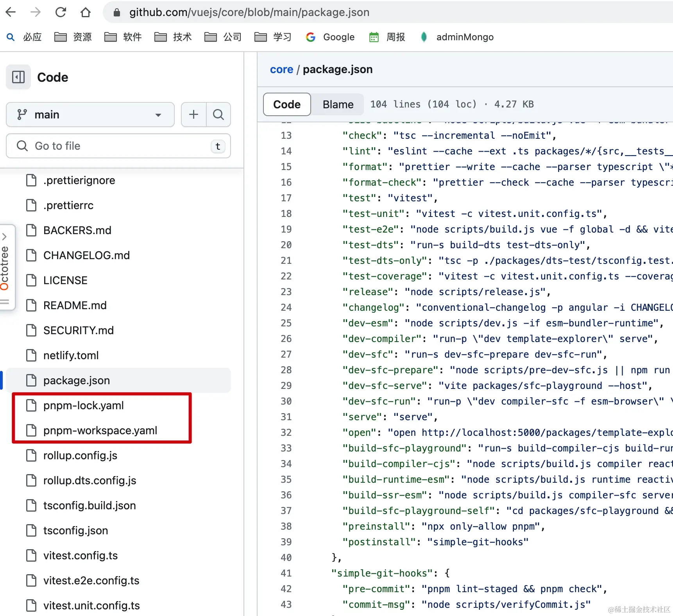
Task: Open .prettierignore in the file tree
Action: [x=79, y=180]
